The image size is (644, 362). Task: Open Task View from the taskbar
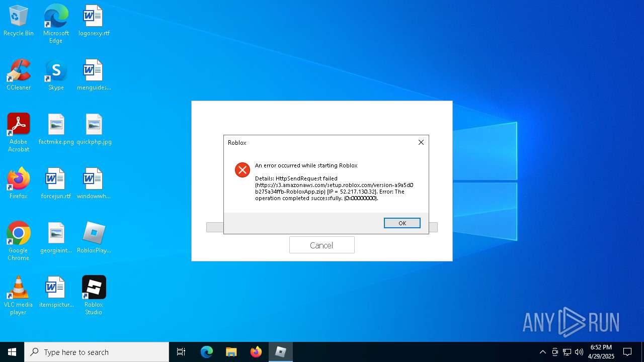pyautogui.click(x=181, y=352)
